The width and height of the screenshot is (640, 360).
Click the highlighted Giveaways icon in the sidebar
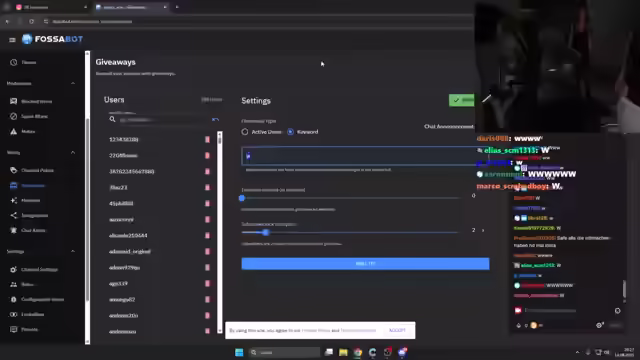13,185
